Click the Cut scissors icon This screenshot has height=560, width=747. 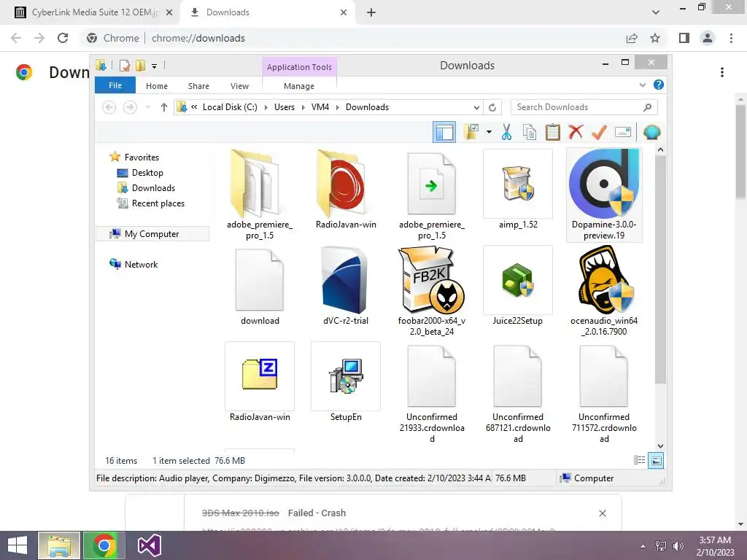(506, 132)
